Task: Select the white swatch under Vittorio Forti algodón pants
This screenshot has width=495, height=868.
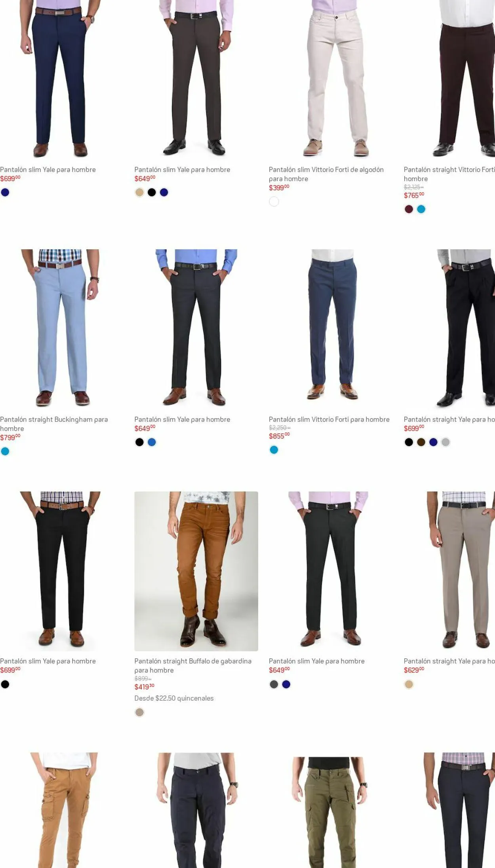Action: [x=274, y=201]
